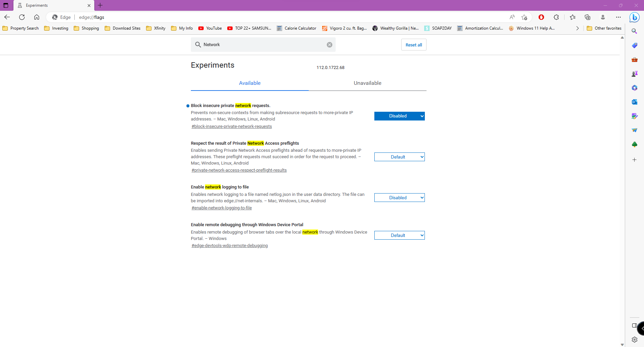Open the browser home page icon

tap(37, 17)
